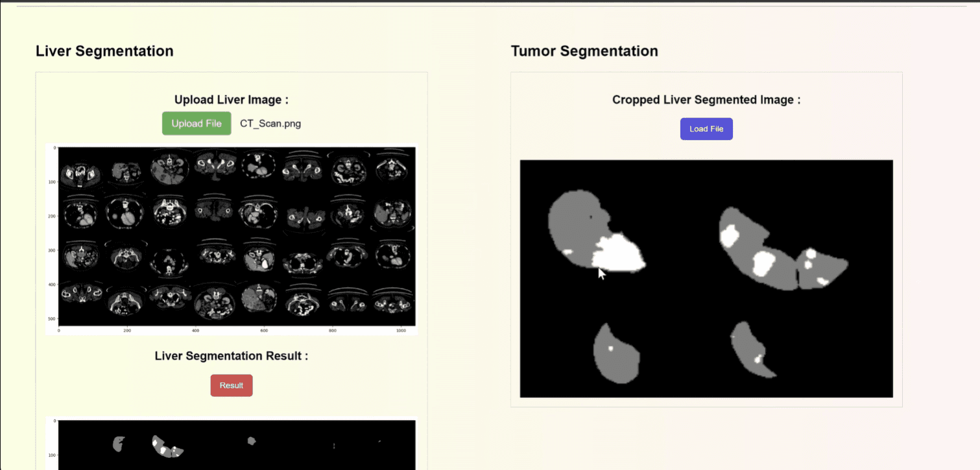This screenshot has height=470, width=980.
Task: Click the Tumor Segmentation heading
Action: pos(584,51)
